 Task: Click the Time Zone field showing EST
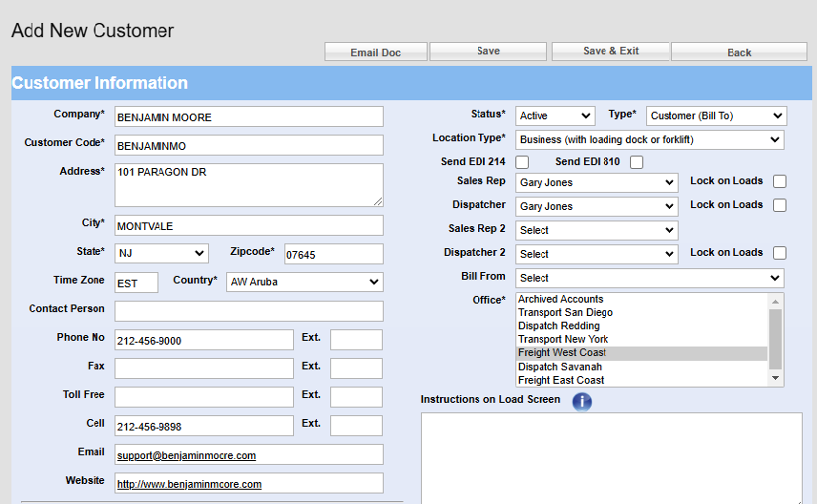pyautogui.click(x=136, y=283)
